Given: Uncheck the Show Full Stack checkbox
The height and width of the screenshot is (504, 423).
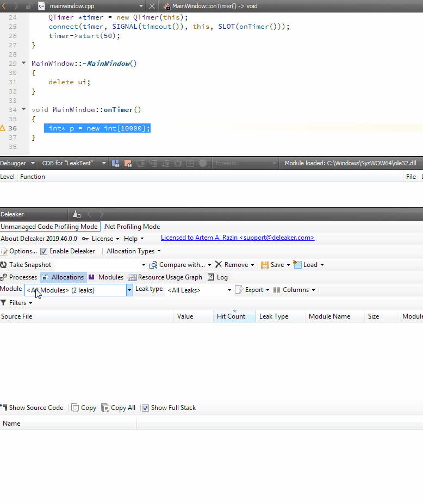Looking at the screenshot, I should pyautogui.click(x=145, y=408).
